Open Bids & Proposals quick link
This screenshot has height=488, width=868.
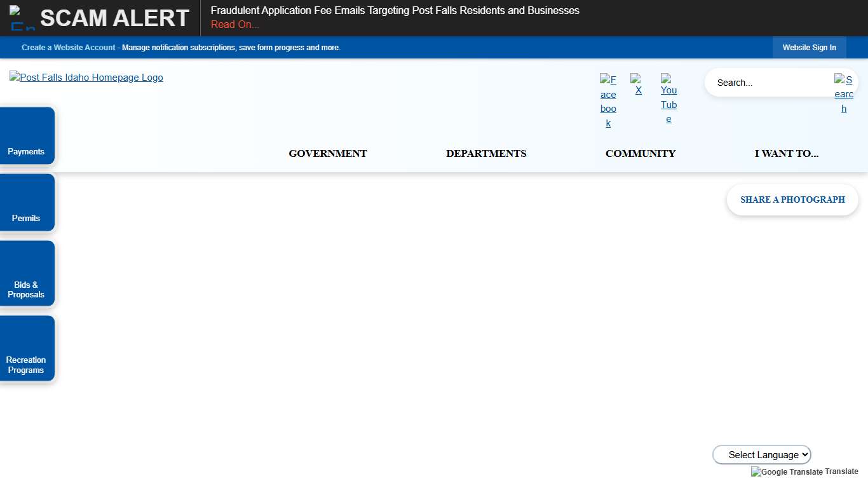tap(27, 274)
